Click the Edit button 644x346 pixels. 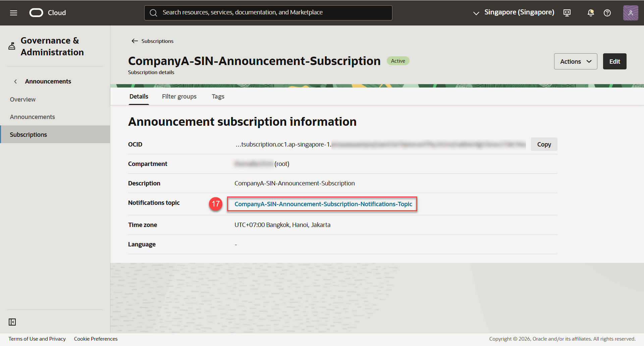614,61
